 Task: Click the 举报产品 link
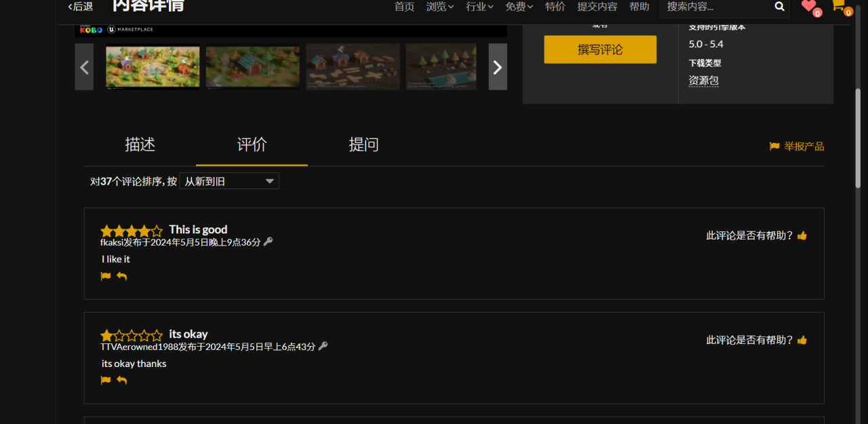tap(804, 147)
